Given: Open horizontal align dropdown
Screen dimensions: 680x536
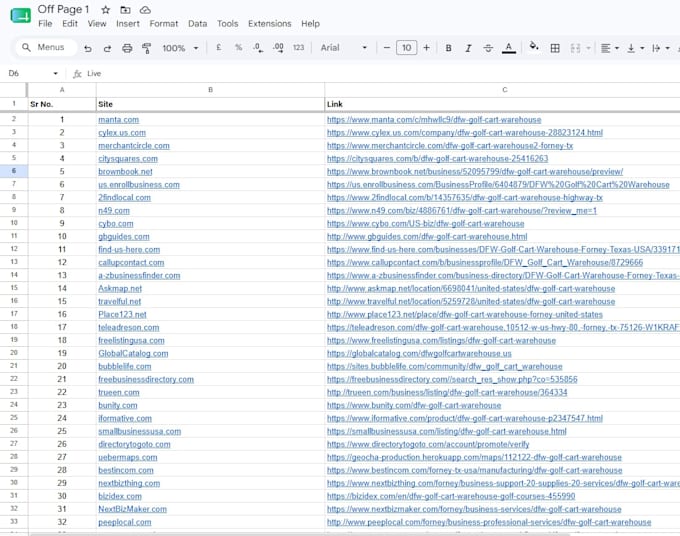Looking at the screenshot, I should pos(610,48).
